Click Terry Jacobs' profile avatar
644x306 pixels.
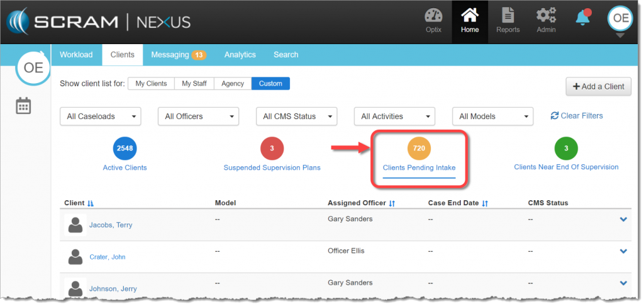pos(75,224)
